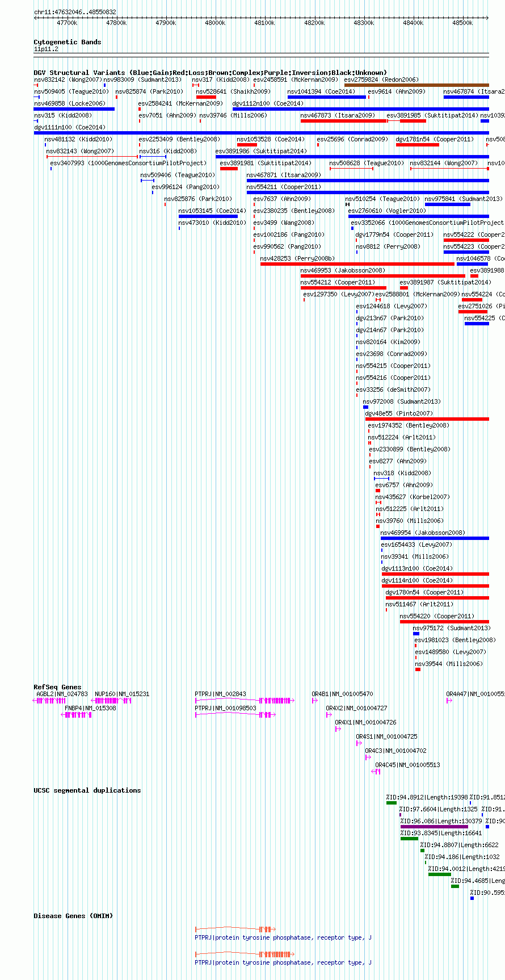Screen dimensions: 505x980
Task: Click variant label nsv39544 (Mills2006)
Action: click(x=449, y=664)
